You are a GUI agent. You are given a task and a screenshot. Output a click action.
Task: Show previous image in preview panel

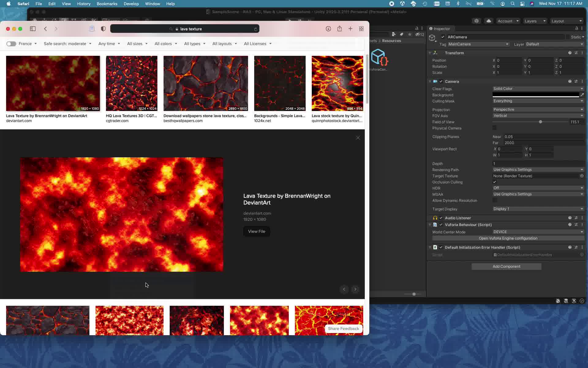point(344,289)
